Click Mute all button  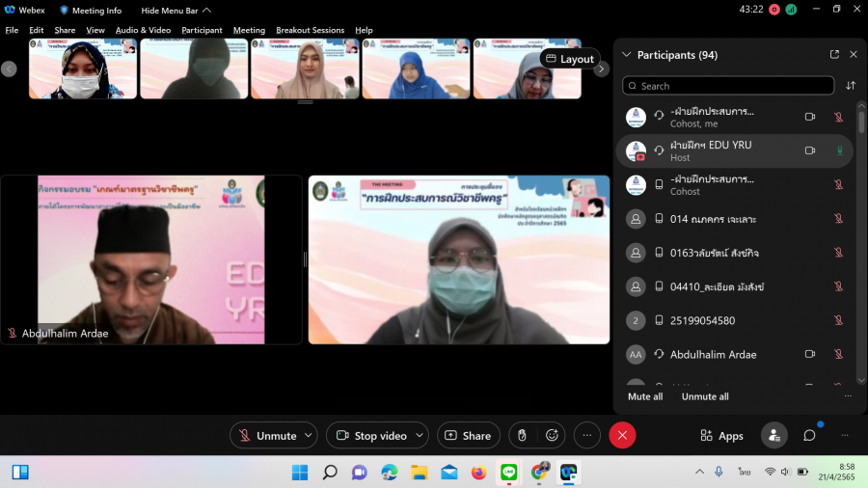tap(645, 396)
